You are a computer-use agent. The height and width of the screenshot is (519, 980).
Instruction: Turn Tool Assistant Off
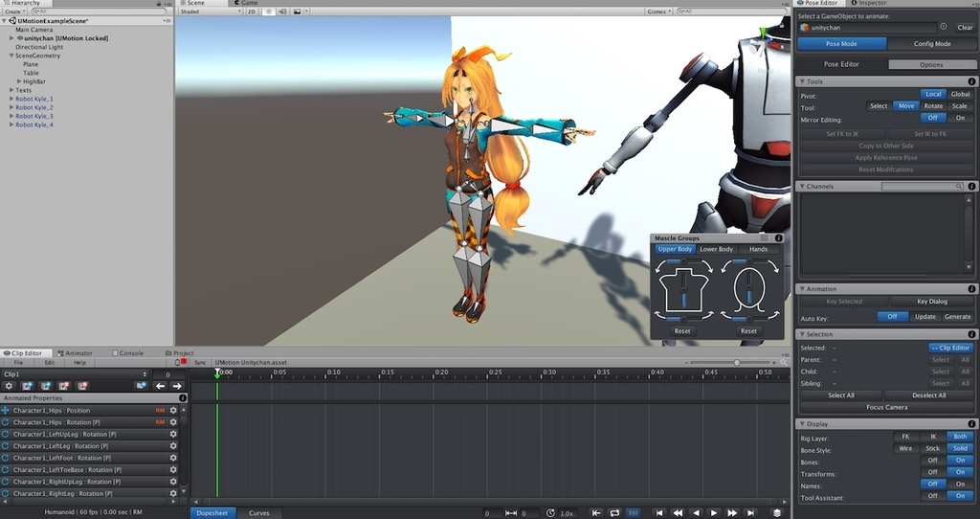(933, 496)
